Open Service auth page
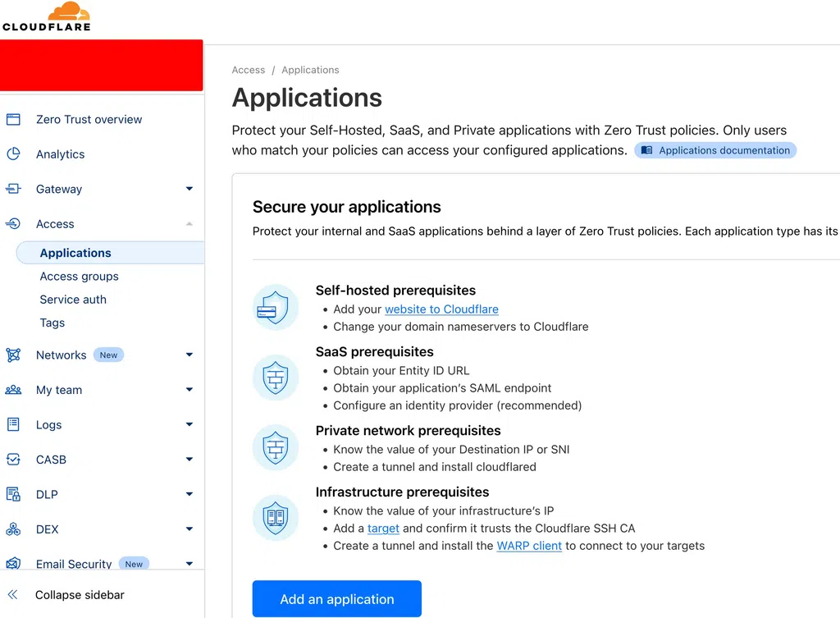 click(73, 300)
